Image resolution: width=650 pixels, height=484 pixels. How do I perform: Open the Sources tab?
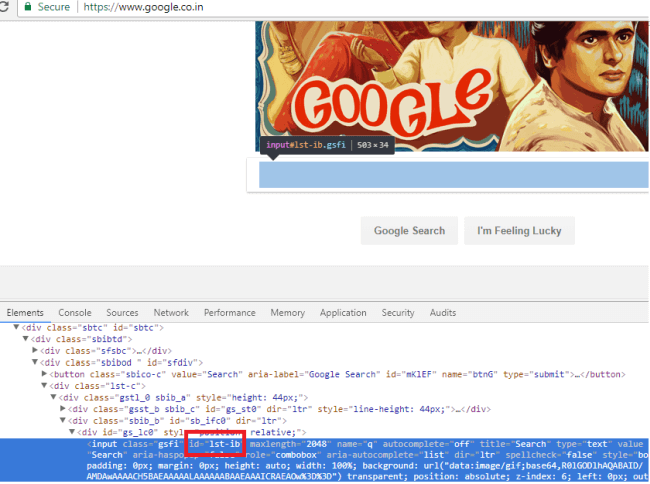122,313
